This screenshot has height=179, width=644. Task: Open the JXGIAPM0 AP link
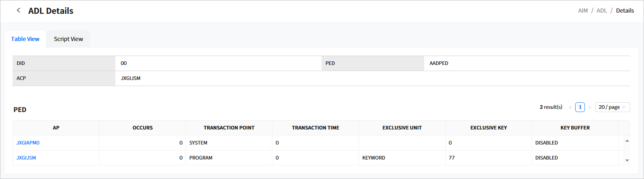(28, 143)
